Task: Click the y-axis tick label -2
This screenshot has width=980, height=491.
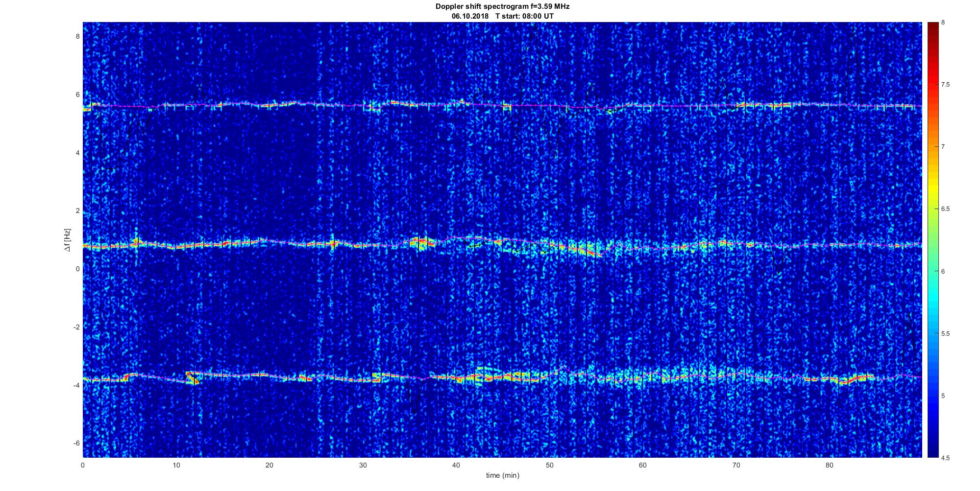Action: tap(76, 327)
